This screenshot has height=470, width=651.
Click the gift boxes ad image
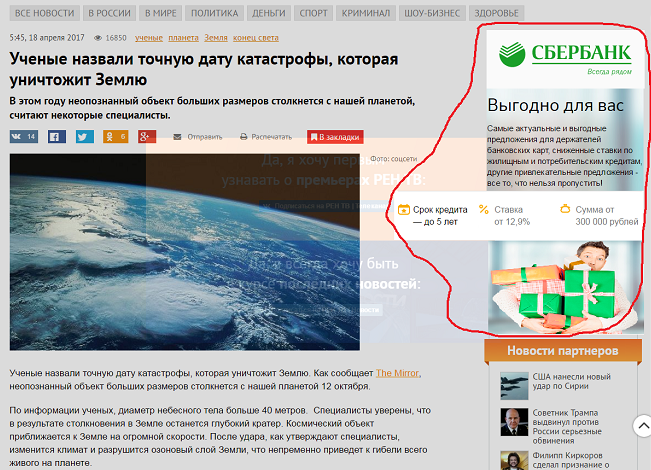pyautogui.click(x=565, y=286)
